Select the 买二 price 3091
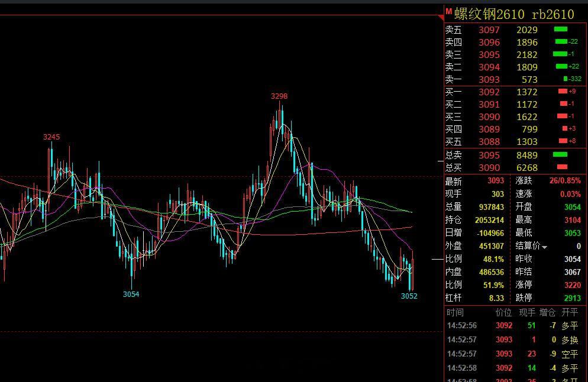The height and width of the screenshot is (382, 588). pyautogui.click(x=489, y=104)
